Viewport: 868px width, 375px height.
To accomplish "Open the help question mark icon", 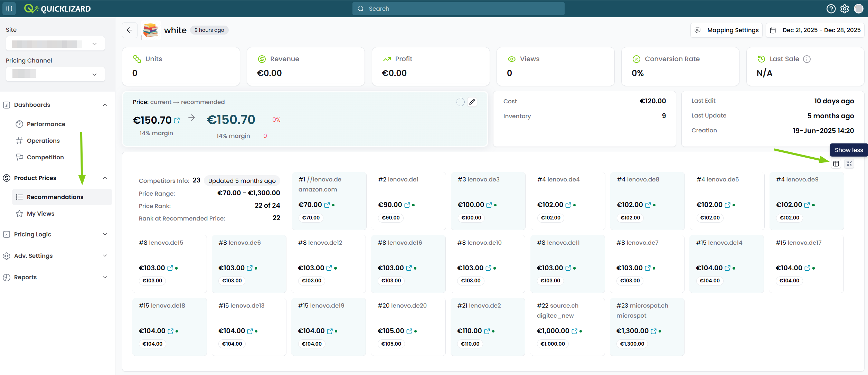I will [831, 9].
